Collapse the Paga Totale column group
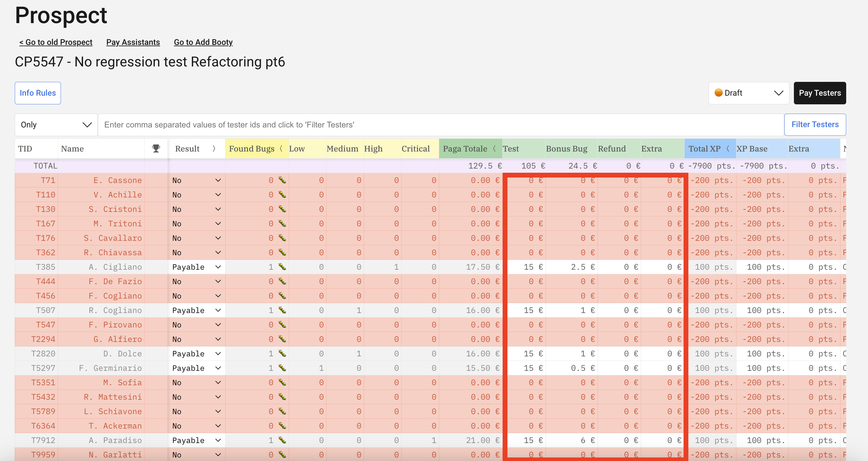This screenshot has height=461, width=868. pos(494,148)
